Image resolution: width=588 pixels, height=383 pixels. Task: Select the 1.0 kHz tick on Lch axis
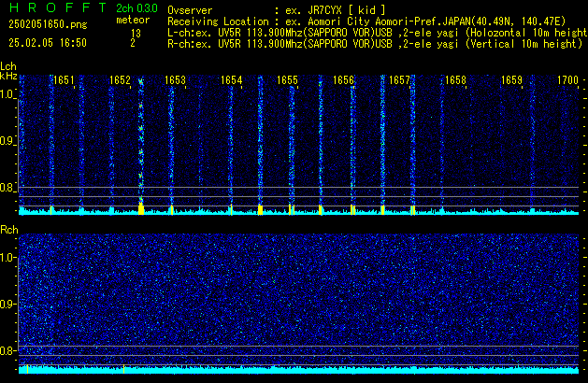[x=7, y=94]
